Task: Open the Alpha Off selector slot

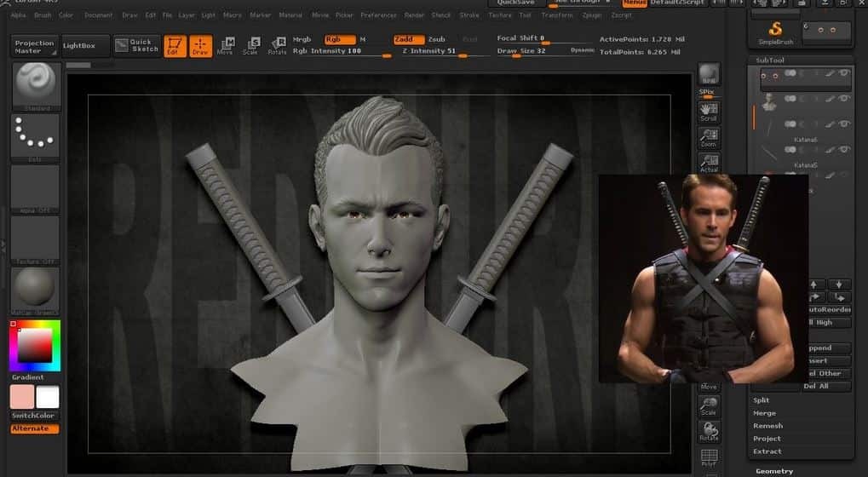Action: [36, 189]
